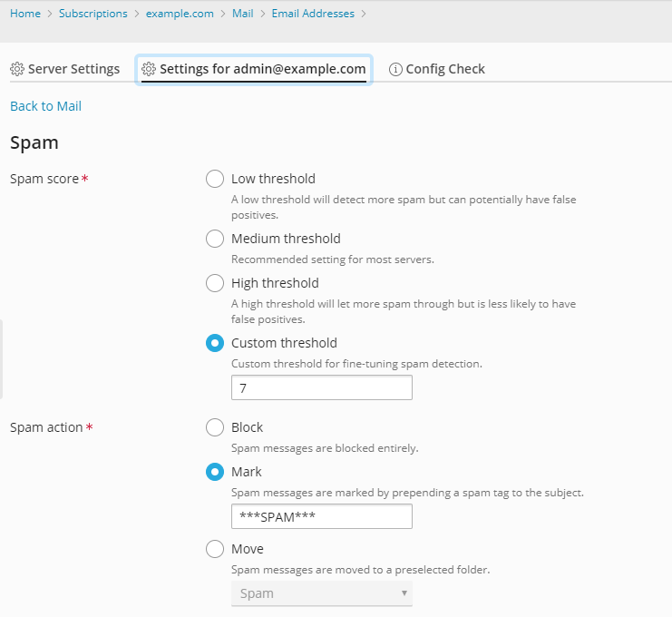Open the Server Settings tab
This screenshot has height=617, width=672.
click(65, 69)
